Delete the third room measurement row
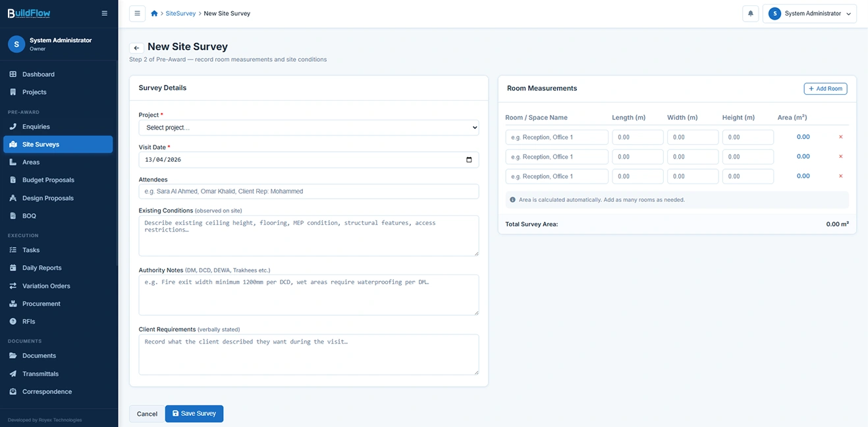Screen dimensions: 868x427 pos(840,176)
